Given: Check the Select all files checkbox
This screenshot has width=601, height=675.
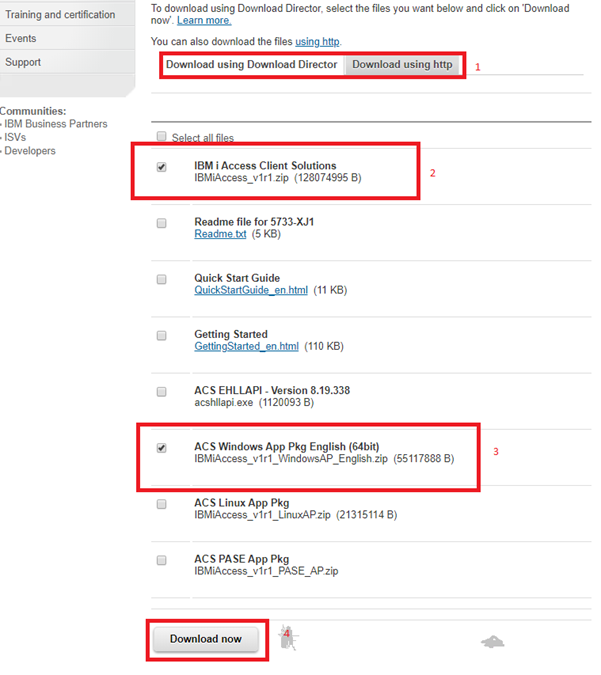Looking at the screenshot, I should coord(161,136).
